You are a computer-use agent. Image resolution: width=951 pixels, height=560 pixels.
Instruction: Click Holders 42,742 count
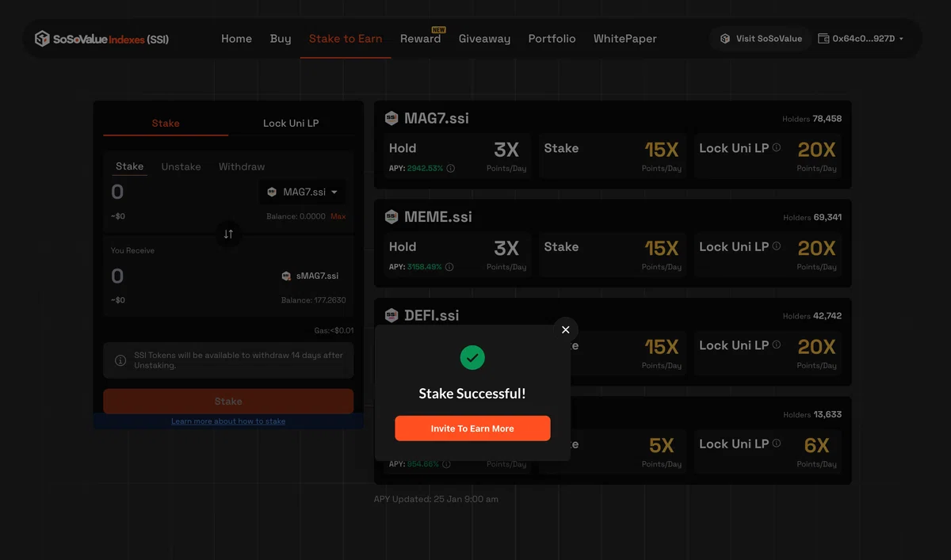[812, 316]
